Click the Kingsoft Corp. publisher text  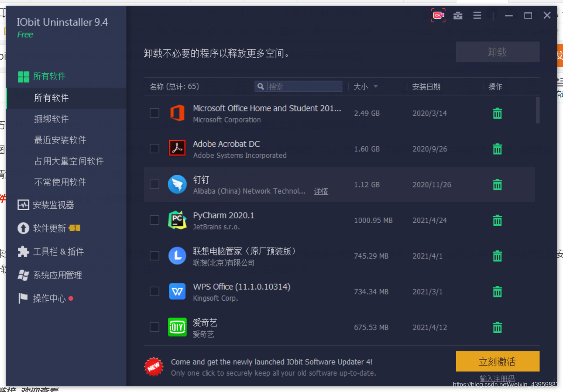tap(215, 298)
